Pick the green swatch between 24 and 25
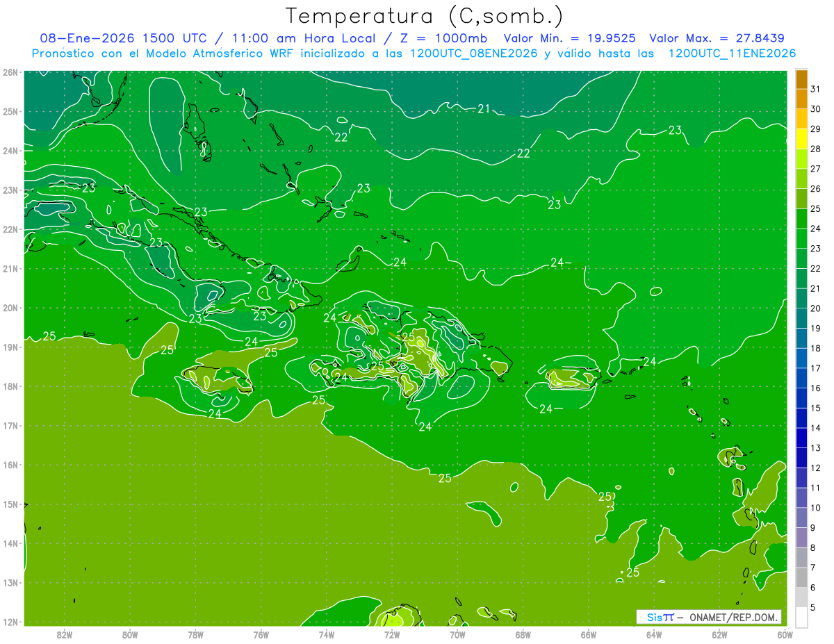 click(801, 219)
